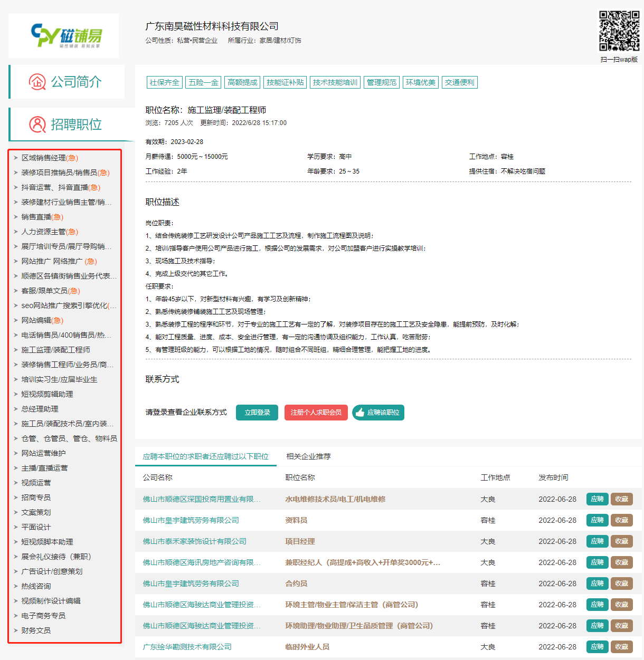Switch to the 相关企业推荐 tab
This screenshot has height=660, width=644.
[x=308, y=456]
